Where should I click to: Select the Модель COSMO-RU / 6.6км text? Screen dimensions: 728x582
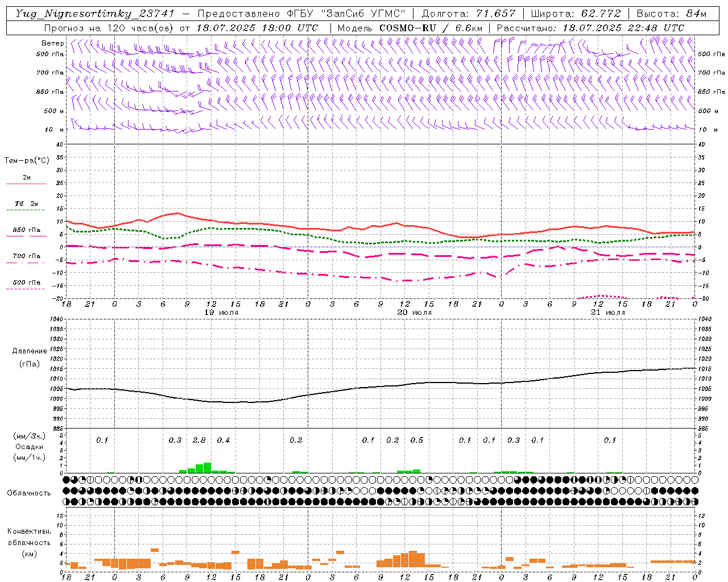[409, 28]
